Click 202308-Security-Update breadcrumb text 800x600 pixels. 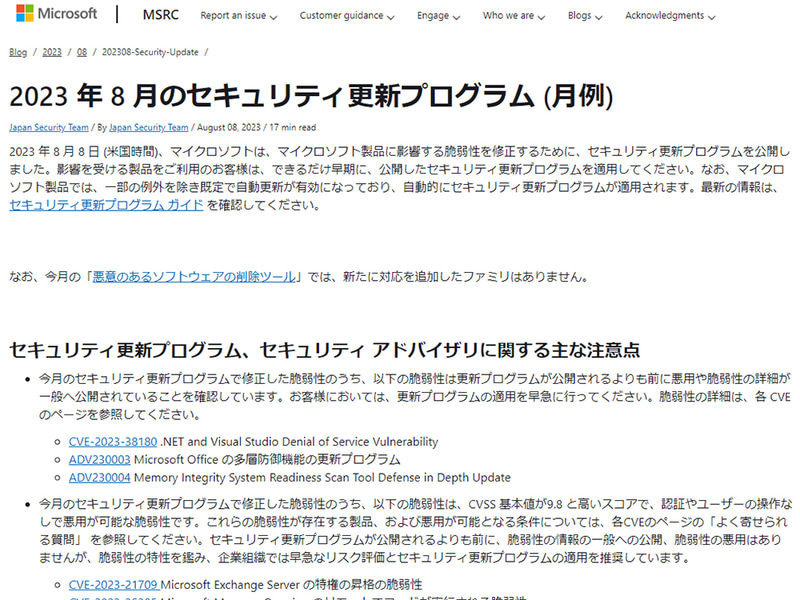pyautogui.click(x=150, y=52)
